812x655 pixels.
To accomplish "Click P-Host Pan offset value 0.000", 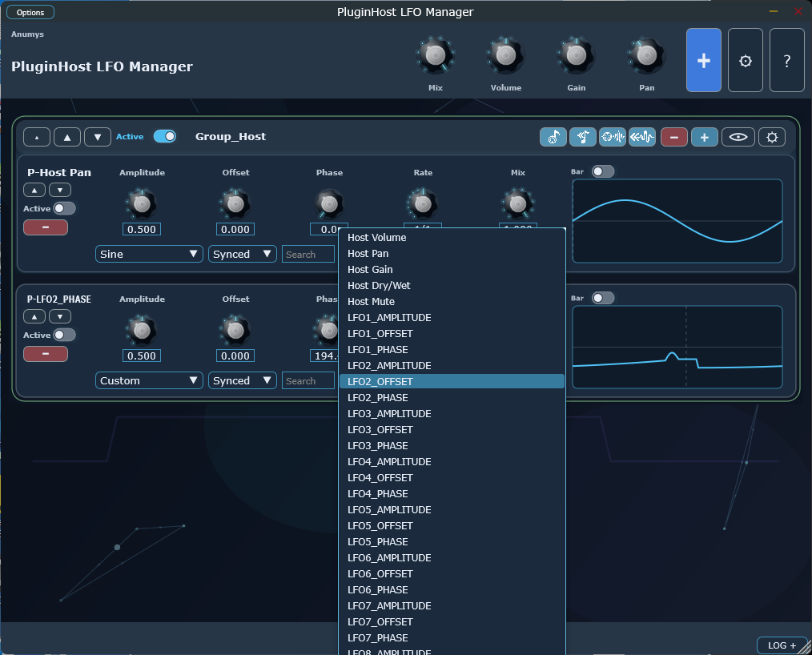I will pyautogui.click(x=235, y=229).
